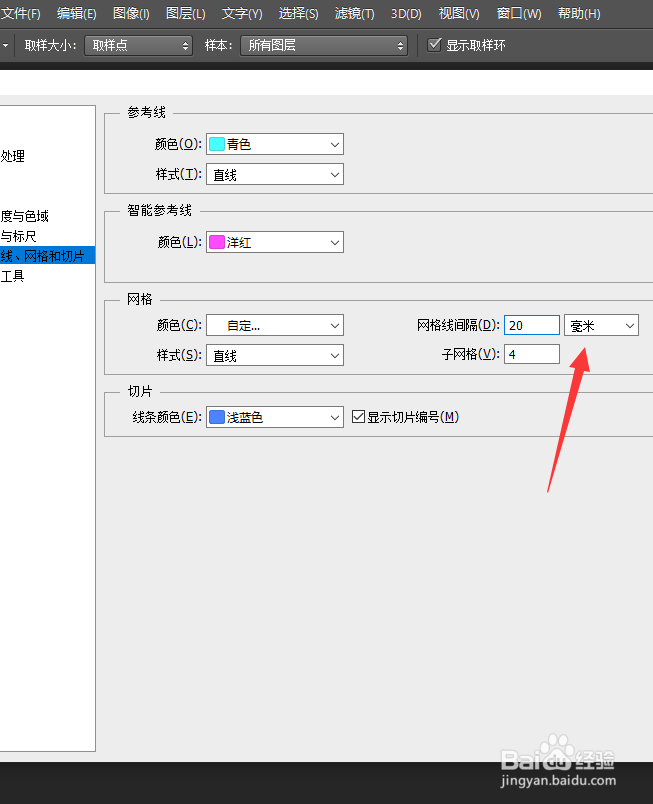Open the 视图(V) menu
The width and height of the screenshot is (653, 804).
tap(459, 13)
